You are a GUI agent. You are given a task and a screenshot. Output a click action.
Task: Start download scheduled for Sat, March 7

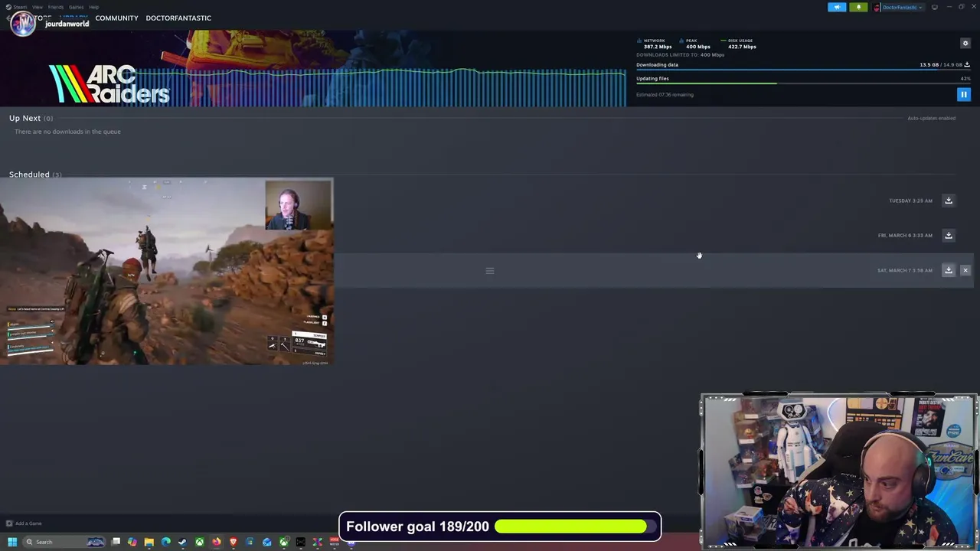(949, 270)
